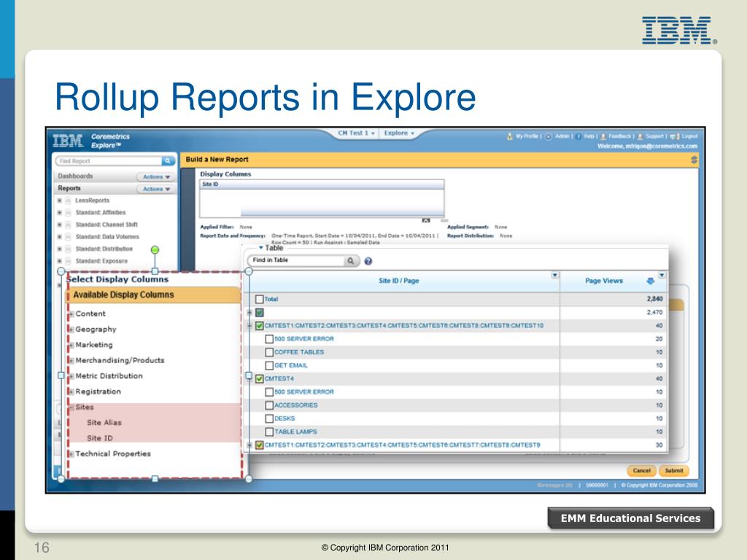The width and height of the screenshot is (747, 560).
Task: Open the My Profile link
Action: (527, 136)
